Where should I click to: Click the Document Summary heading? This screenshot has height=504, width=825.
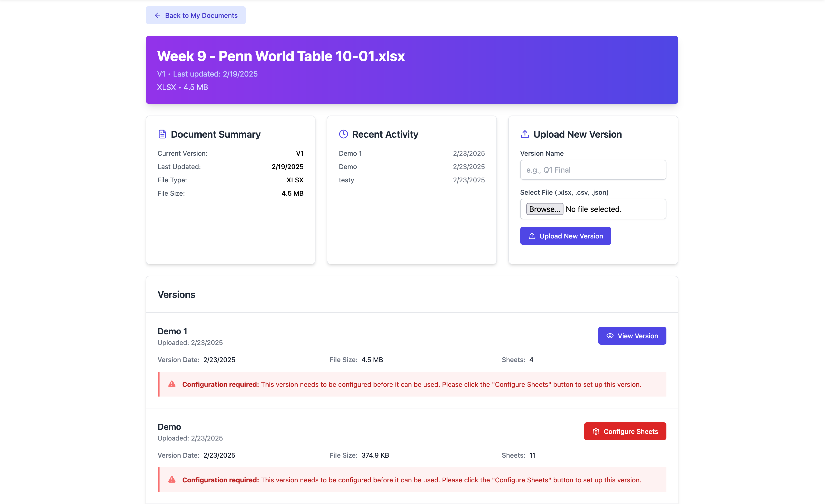click(x=216, y=134)
